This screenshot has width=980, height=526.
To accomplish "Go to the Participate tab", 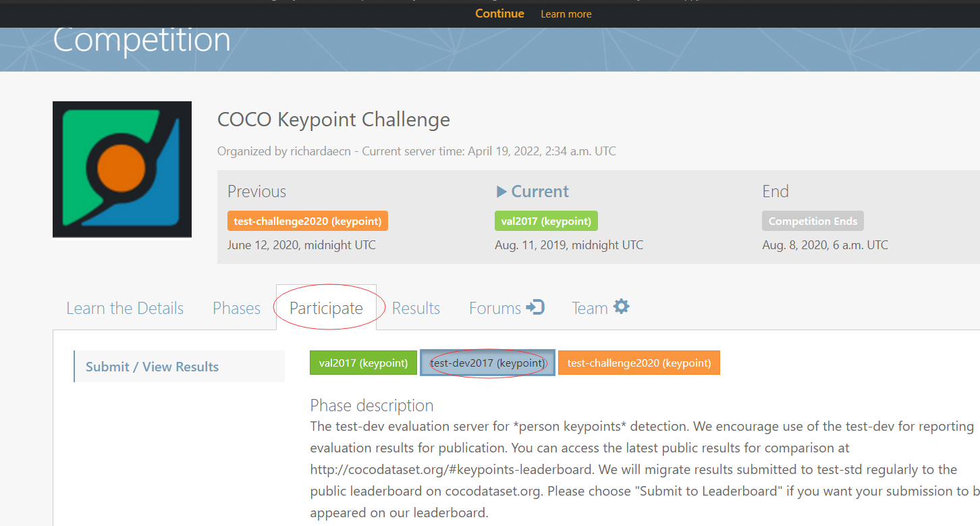I will [326, 307].
